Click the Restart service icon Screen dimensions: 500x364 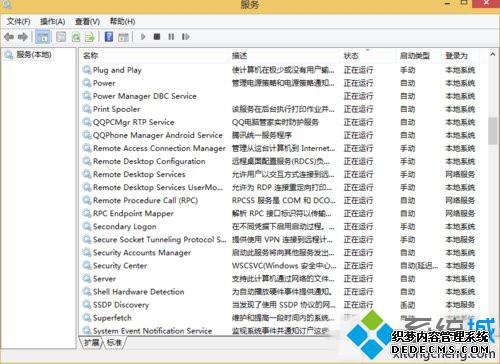pyautogui.click(x=186, y=37)
